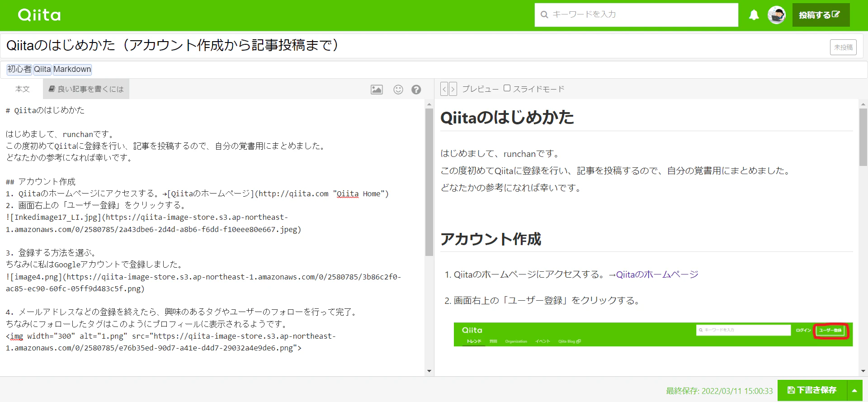Open the Markdown help icon
Image resolution: width=868 pixels, height=402 pixels.
pyautogui.click(x=416, y=90)
